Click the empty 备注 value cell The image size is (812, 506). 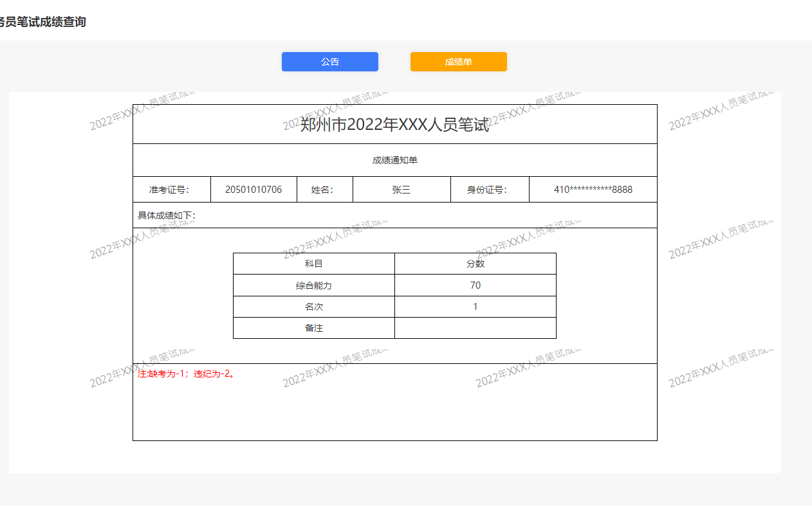click(475, 328)
